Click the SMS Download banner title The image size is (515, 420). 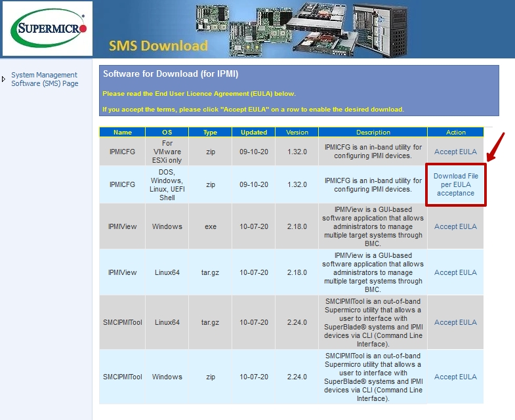coord(158,46)
